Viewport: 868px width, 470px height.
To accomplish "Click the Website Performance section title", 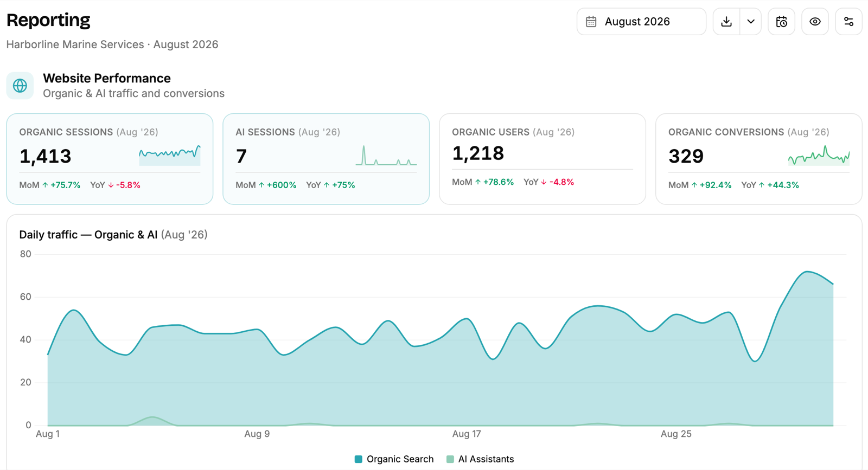I will click(107, 78).
